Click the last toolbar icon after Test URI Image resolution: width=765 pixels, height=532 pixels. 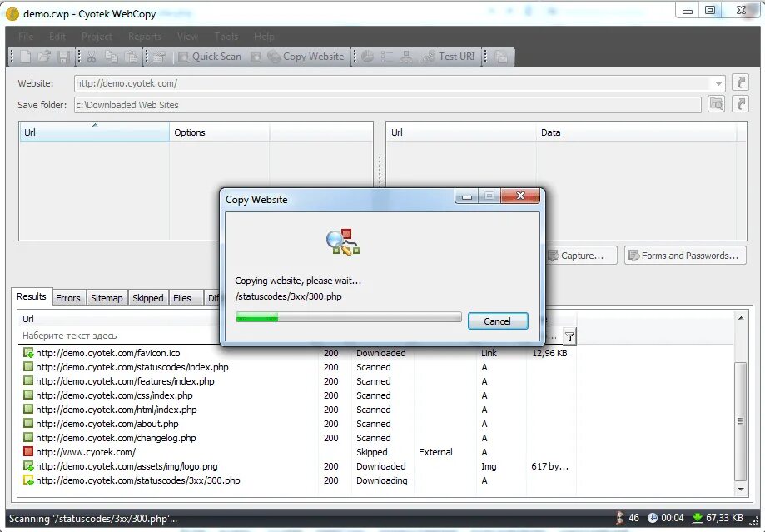pyautogui.click(x=501, y=57)
